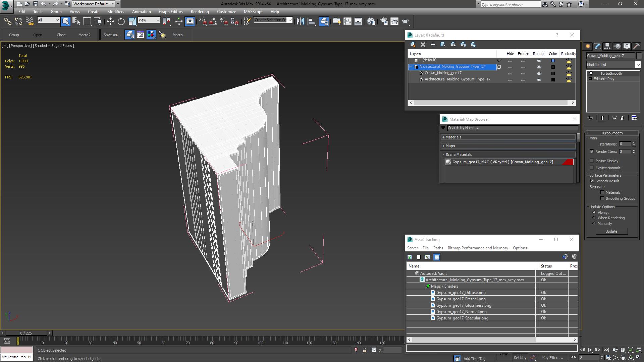The height and width of the screenshot is (362, 644).
Task: Click the Bind to Space Warp icon
Action: pos(30,21)
